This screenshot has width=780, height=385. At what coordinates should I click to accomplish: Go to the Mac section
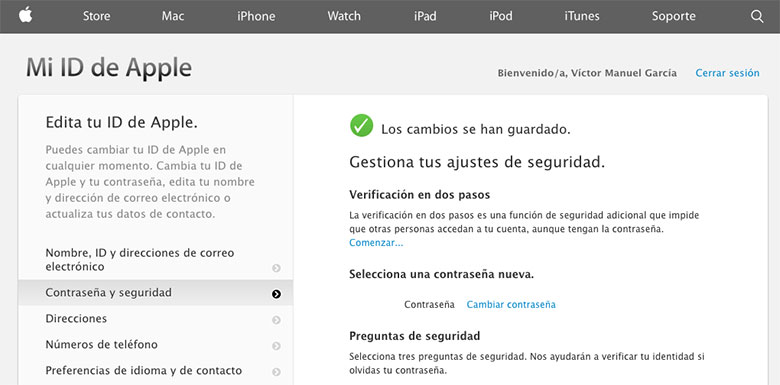tap(173, 16)
